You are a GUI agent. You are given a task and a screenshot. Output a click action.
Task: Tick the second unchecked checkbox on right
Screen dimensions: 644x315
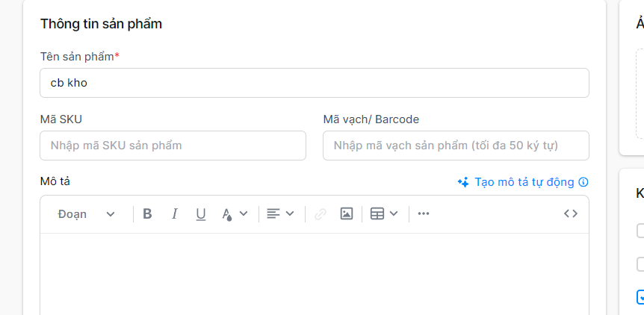(640, 263)
